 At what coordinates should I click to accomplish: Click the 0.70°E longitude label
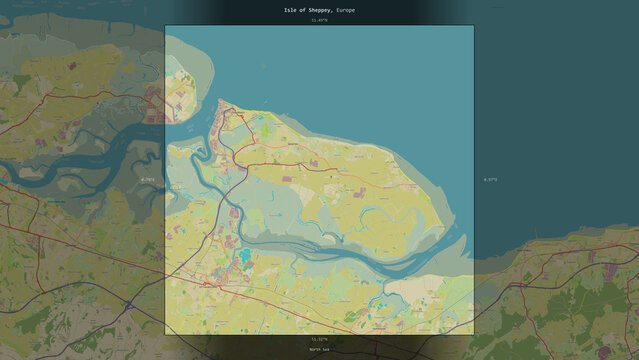(148, 180)
